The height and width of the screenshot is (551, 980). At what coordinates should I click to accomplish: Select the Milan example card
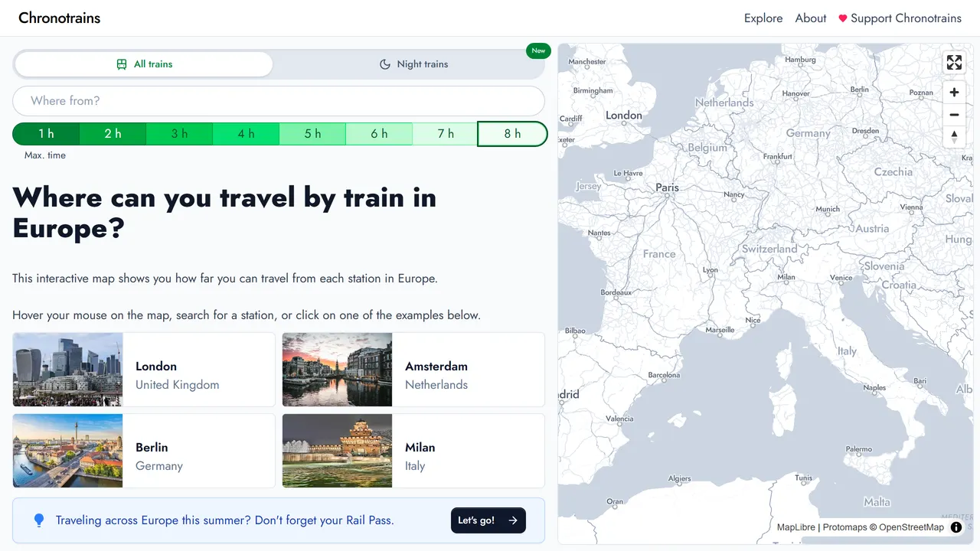pyautogui.click(x=413, y=451)
